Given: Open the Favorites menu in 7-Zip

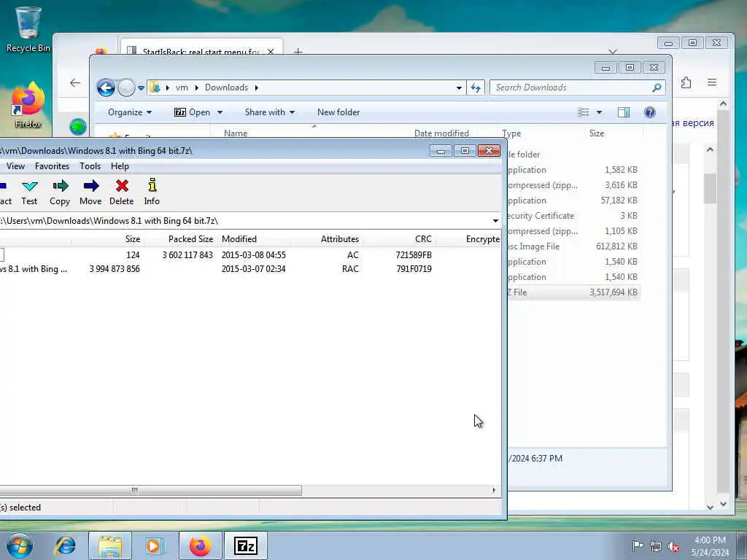Looking at the screenshot, I should (x=52, y=166).
